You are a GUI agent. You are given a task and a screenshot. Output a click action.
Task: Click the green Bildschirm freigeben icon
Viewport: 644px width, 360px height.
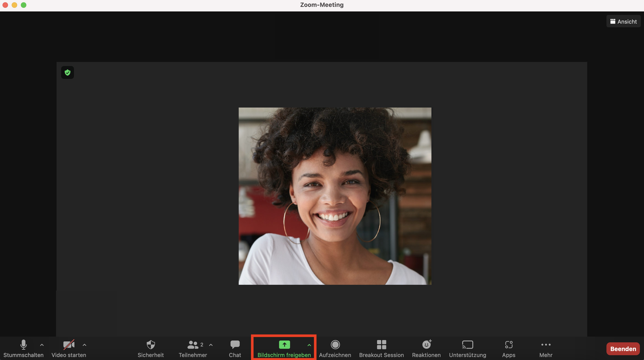[x=284, y=344]
